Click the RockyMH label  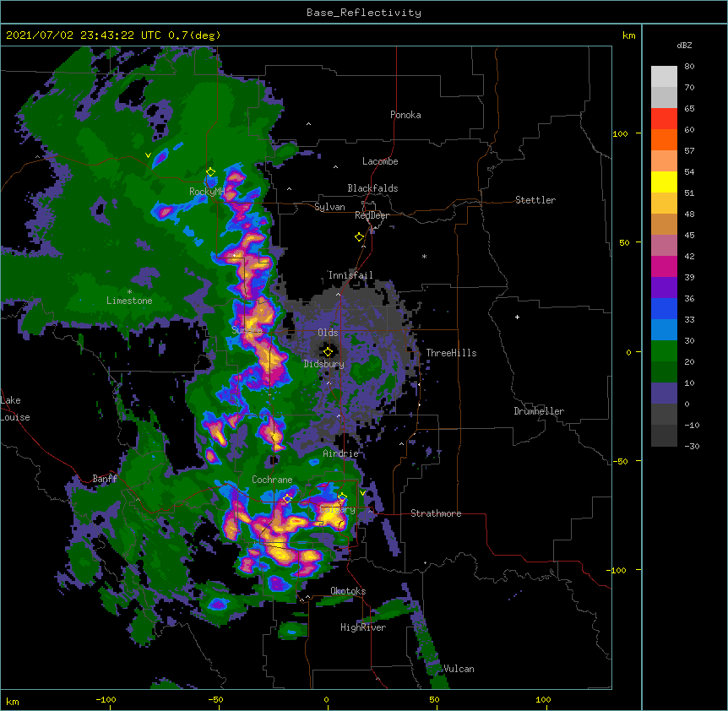207,192
